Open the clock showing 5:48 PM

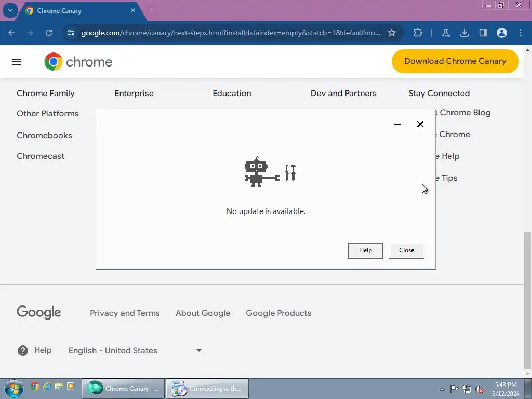pyautogui.click(x=506, y=389)
